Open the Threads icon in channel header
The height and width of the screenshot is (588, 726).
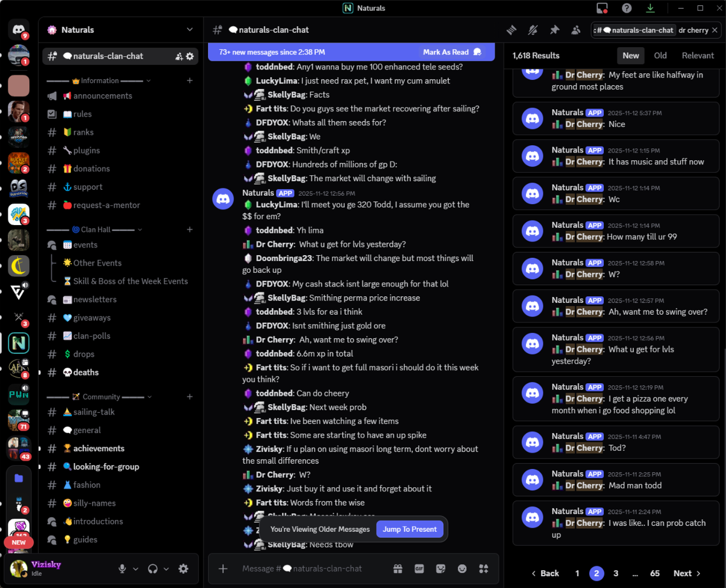pos(512,30)
